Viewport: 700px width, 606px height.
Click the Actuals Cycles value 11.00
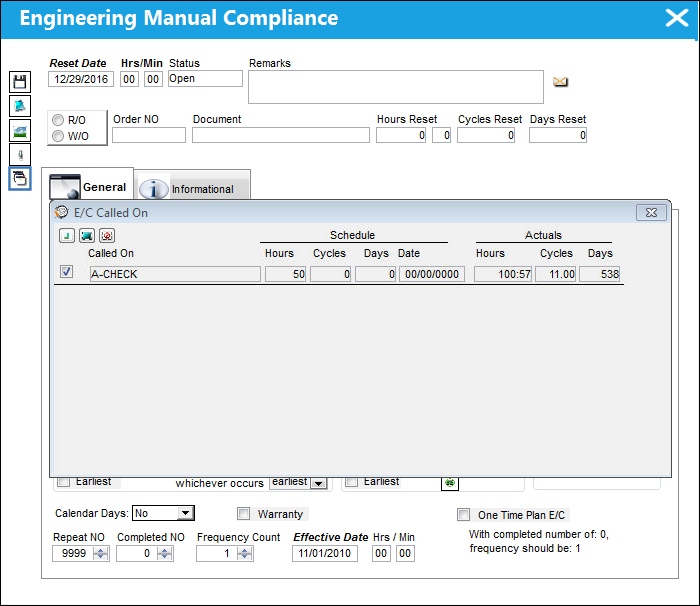pos(556,274)
